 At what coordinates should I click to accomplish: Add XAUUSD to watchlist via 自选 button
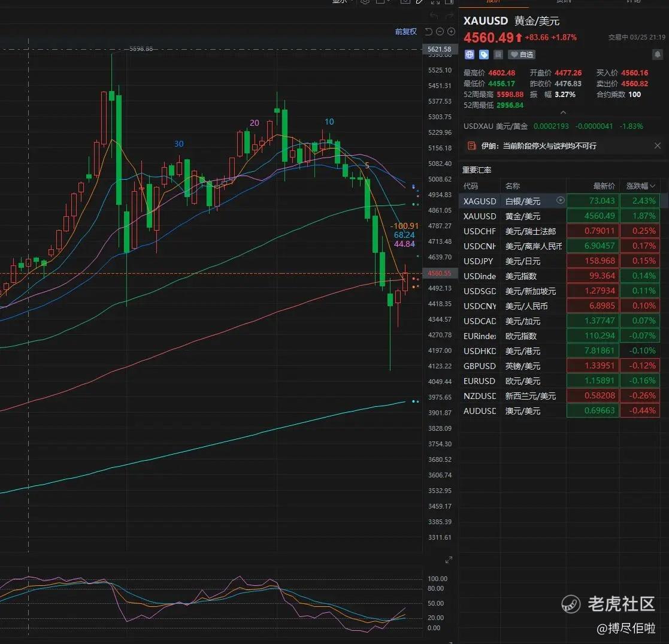pyautogui.click(x=522, y=55)
